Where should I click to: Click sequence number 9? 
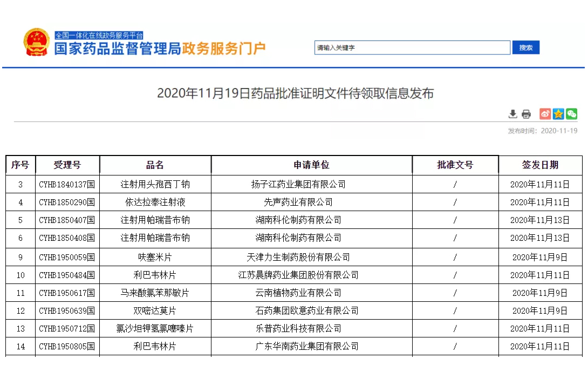[x=20, y=257]
